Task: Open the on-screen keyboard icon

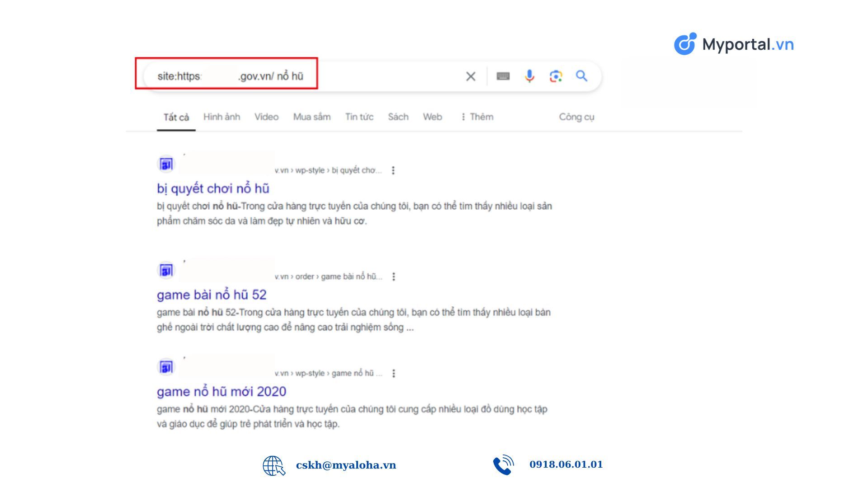Action: pyautogui.click(x=503, y=76)
